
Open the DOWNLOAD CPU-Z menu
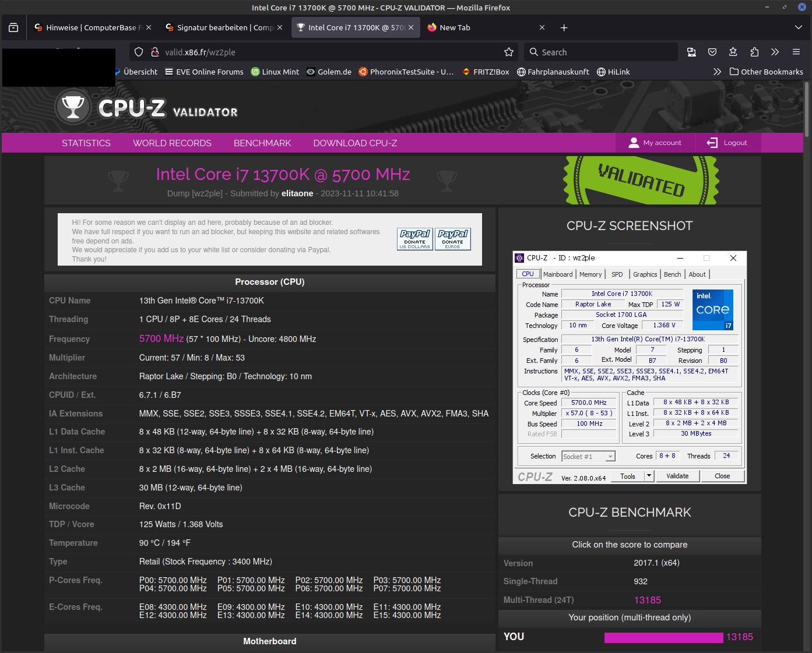click(355, 143)
